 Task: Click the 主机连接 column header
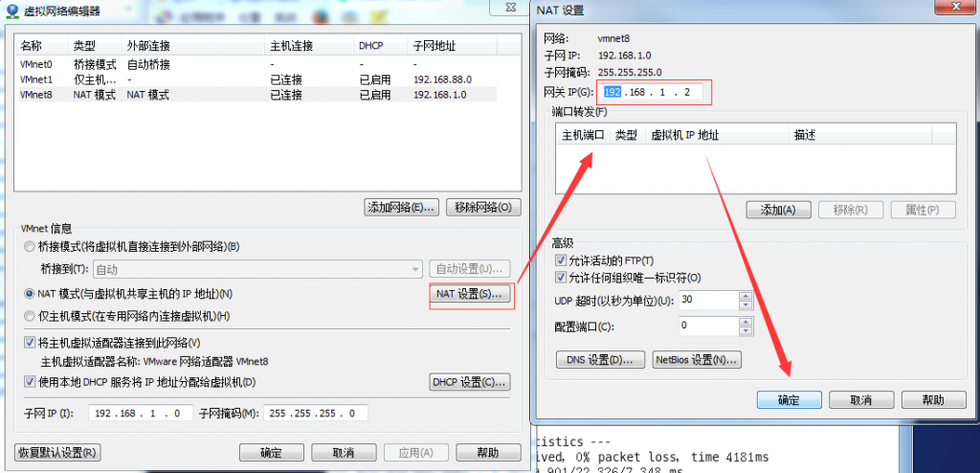309,46
